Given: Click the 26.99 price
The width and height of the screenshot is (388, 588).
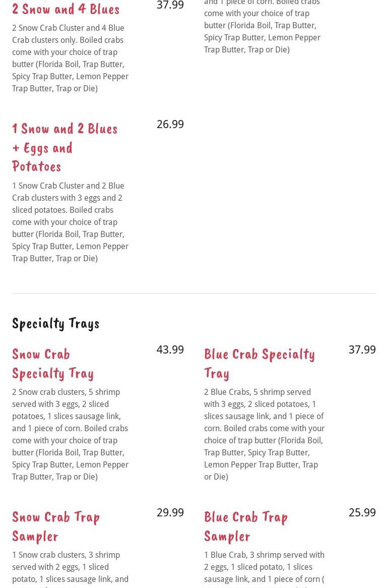Looking at the screenshot, I should tap(170, 124).
